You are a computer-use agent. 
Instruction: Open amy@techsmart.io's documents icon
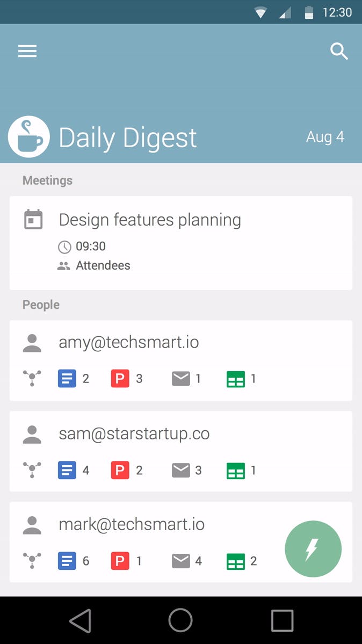[x=67, y=379]
